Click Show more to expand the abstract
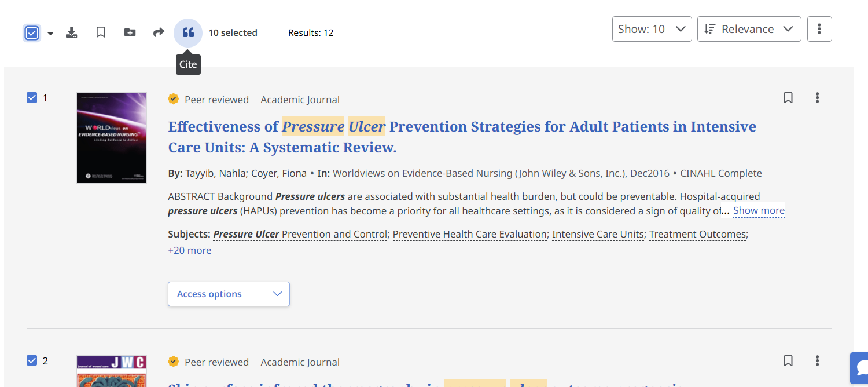 click(x=759, y=210)
